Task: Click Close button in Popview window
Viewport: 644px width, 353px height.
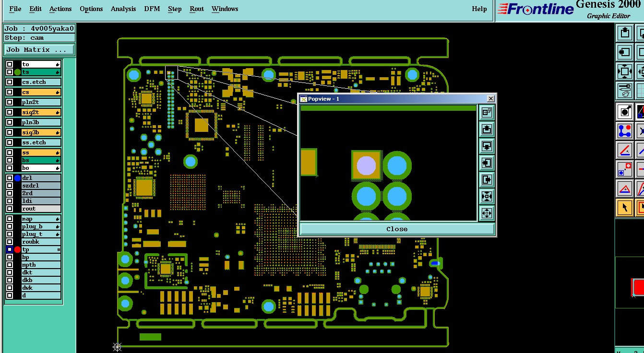Action: pos(397,229)
